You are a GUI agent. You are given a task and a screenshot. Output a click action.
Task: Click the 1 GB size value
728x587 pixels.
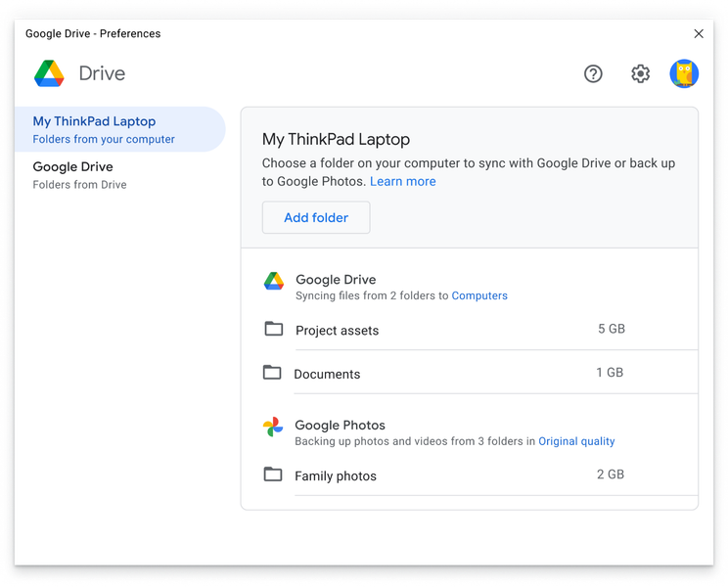[610, 373]
